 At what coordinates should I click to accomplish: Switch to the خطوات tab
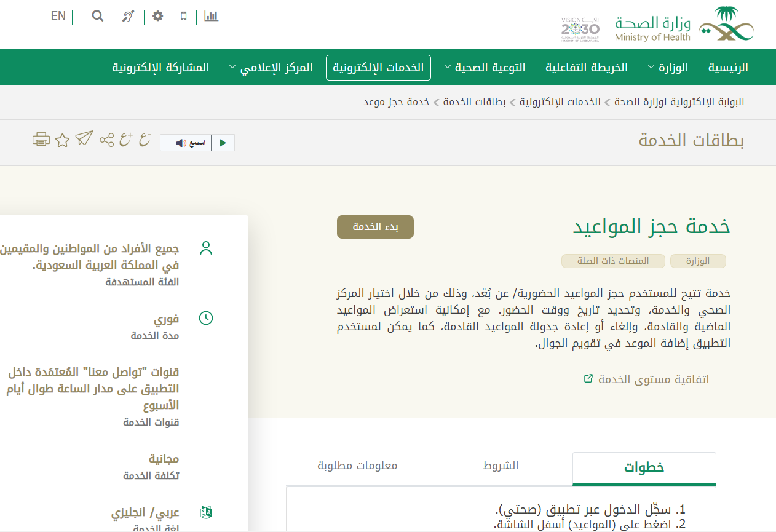tap(644, 469)
